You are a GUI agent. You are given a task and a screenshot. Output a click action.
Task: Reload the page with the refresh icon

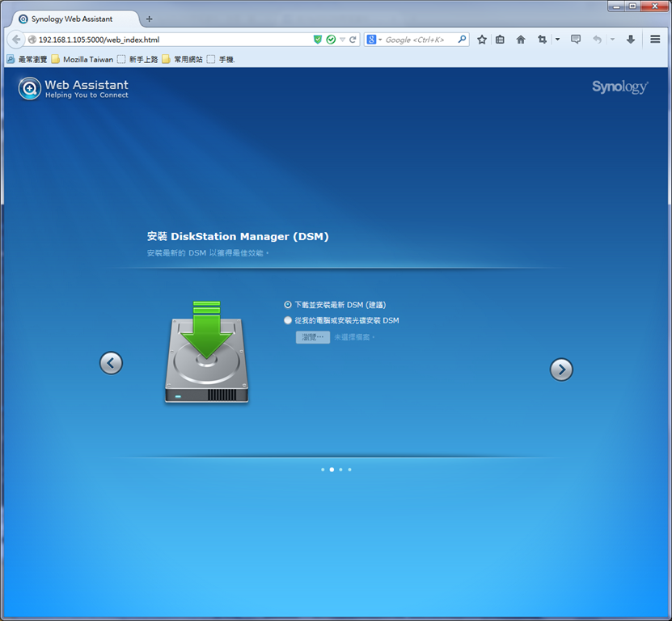tap(353, 40)
